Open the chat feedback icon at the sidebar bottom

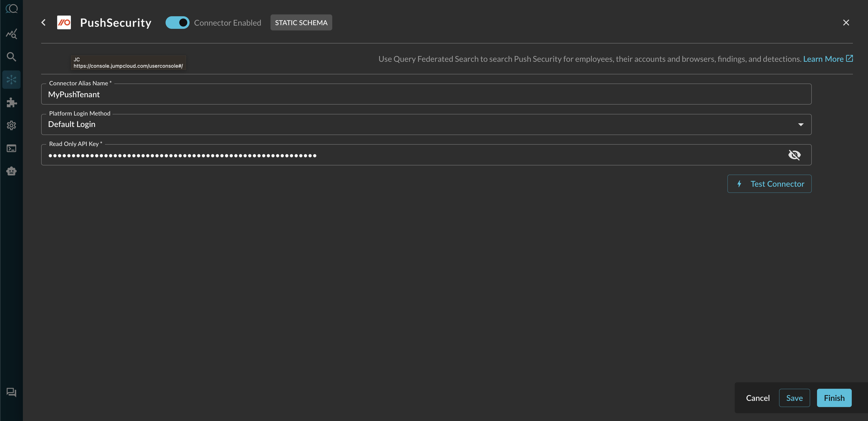(x=11, y=392)
